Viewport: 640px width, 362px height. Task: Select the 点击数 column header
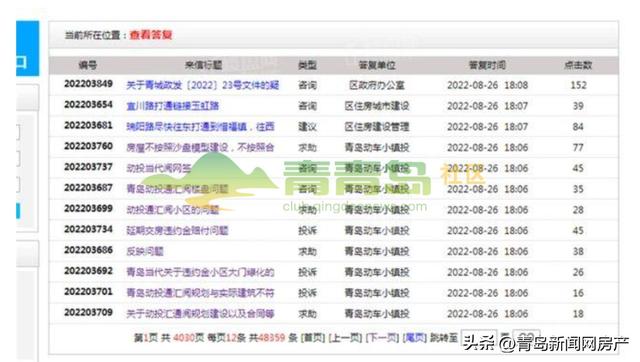[x=578, y=65]
